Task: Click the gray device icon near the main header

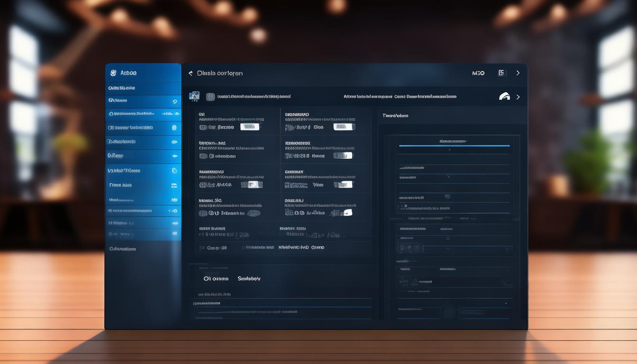Action: pyautogui.click(x=210, y=96)
